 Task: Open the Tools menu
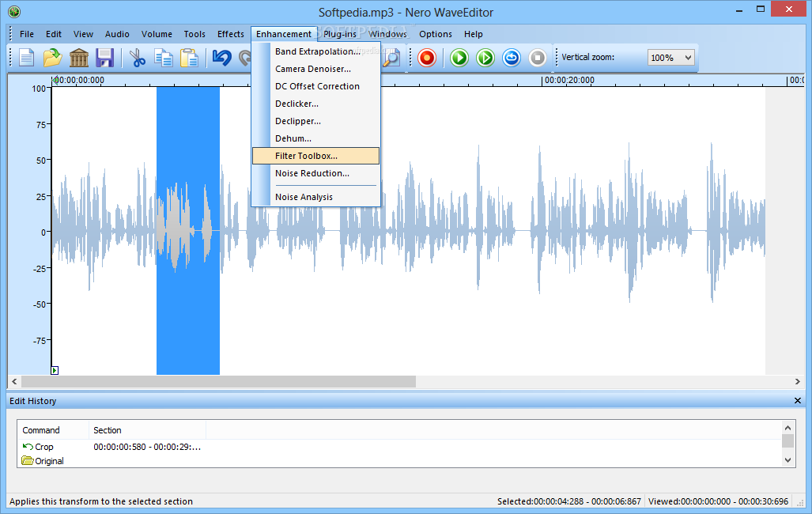195,34
